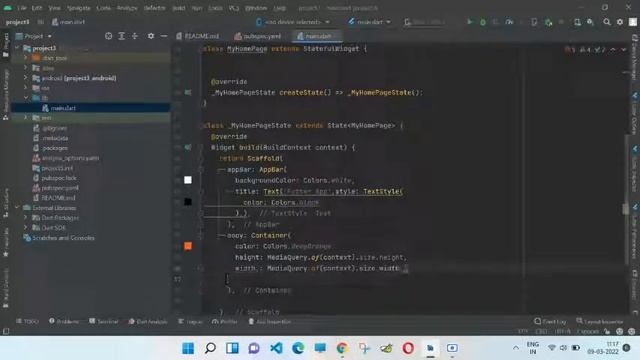Switch to README.md editor tab
Image resolution: width=640 pixels, height=360 pixels.
198,36
